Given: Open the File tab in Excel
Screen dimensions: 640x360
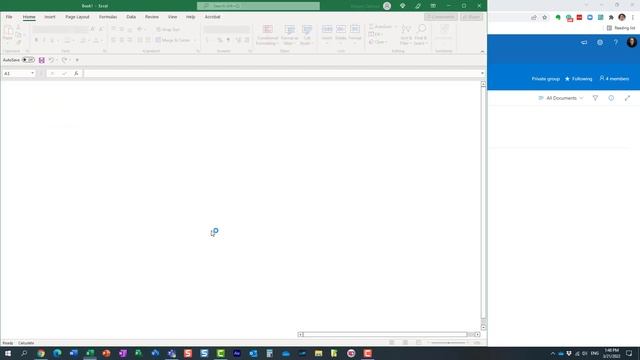Looking at the screenshot, I should coord(9,17).
